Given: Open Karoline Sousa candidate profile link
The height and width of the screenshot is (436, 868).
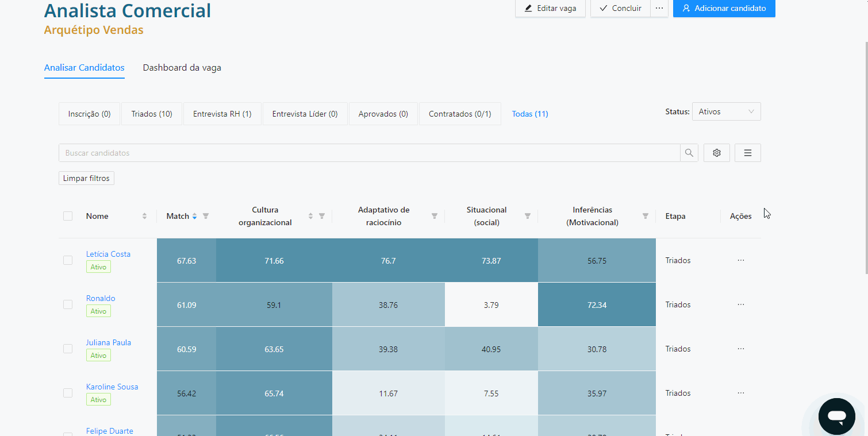Looking at the screenshot, I should (112, 387).
